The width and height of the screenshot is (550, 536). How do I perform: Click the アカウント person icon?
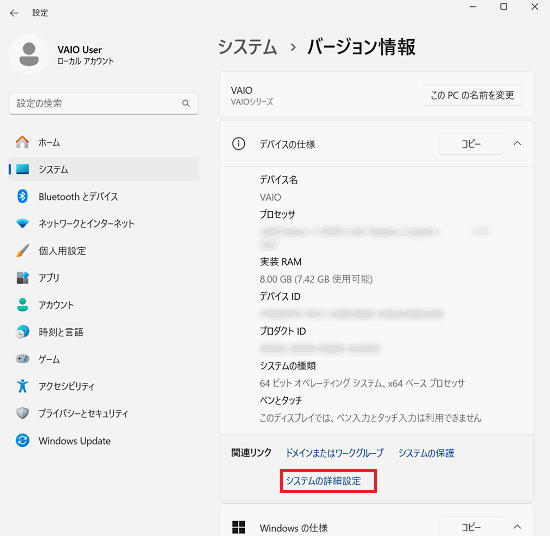(22, 304)
